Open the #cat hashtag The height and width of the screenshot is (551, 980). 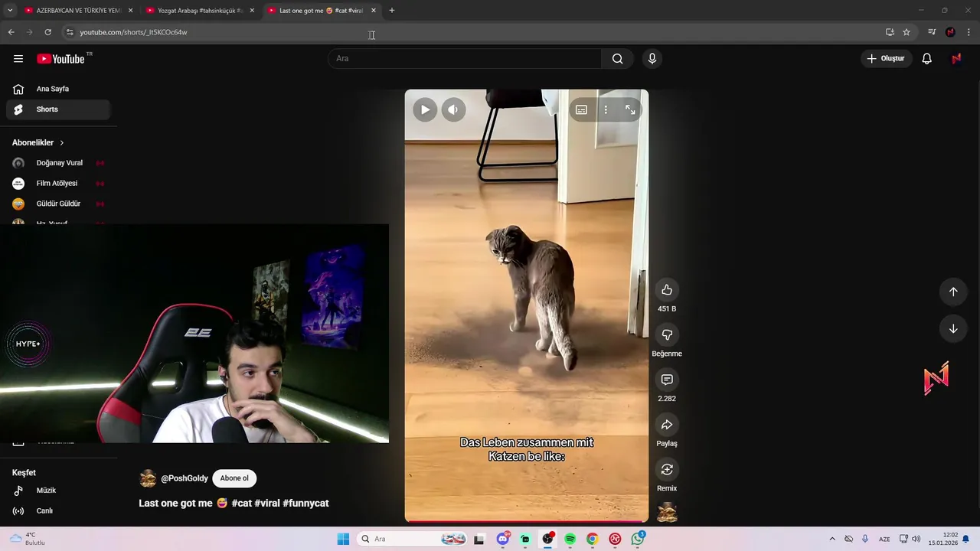pyautogui.click(x=242, y=504)
